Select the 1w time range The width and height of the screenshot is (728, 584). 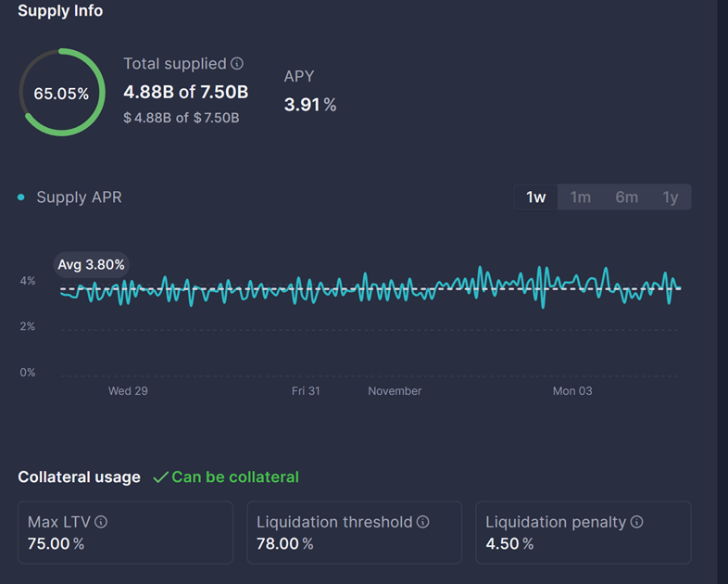(x=535, y=197)
